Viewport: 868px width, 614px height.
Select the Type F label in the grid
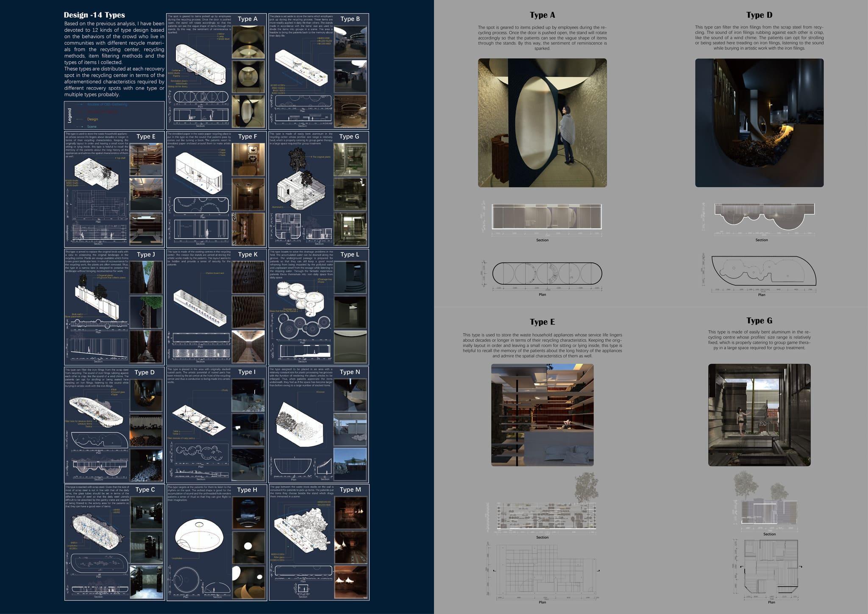point(248,137)
